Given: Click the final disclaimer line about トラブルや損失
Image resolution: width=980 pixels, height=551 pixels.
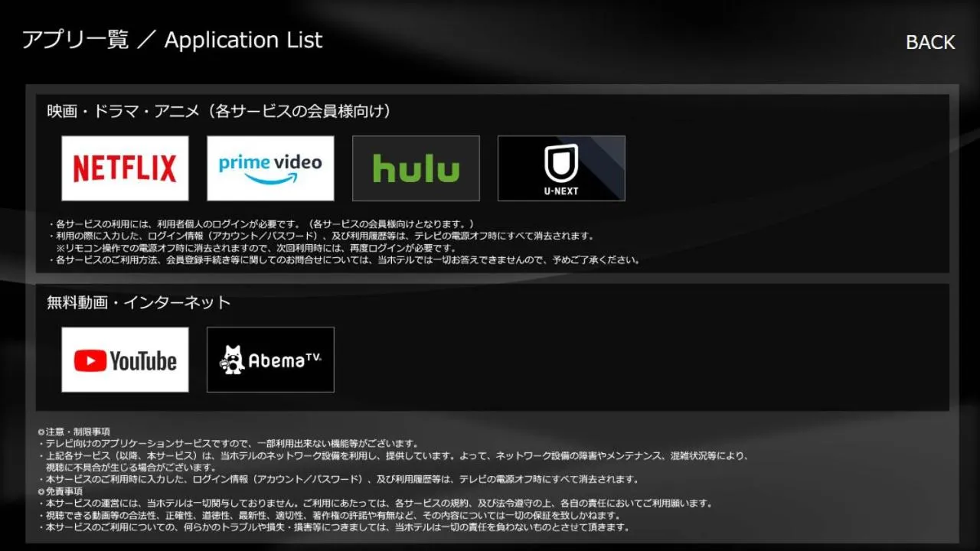Looking at the screenshot, I should [x=337, y=527].
